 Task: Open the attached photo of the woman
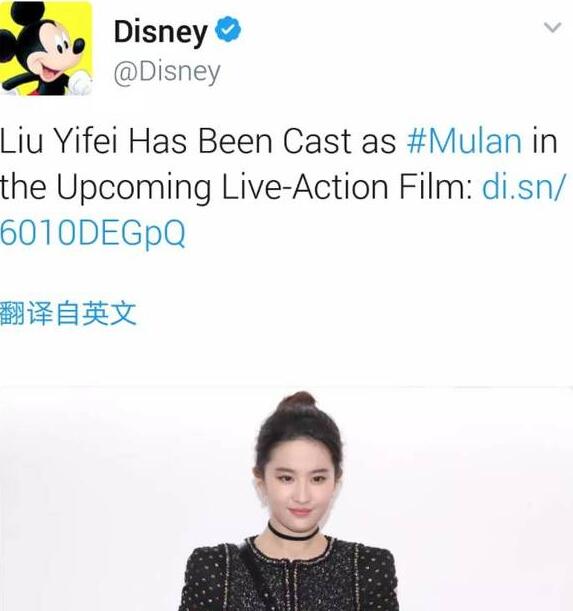tap(286, 499)
